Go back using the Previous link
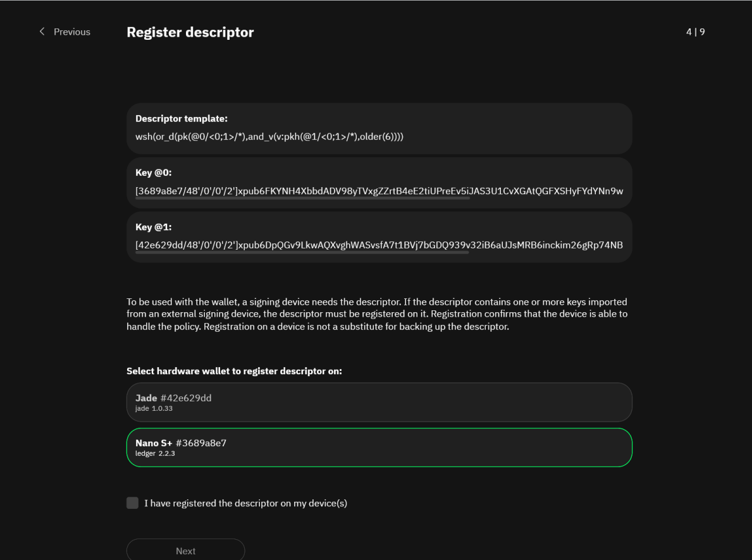Viewport: 752px width, 560px height. 71,31
